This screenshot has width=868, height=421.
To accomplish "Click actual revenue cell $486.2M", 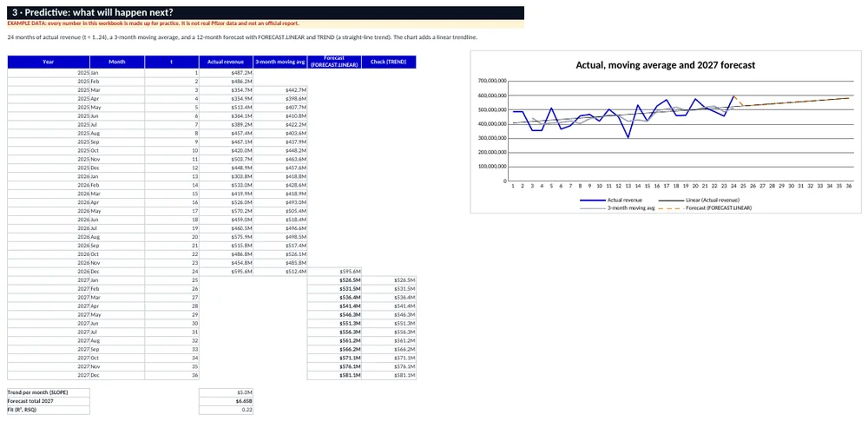I will [x=226, y=82].
